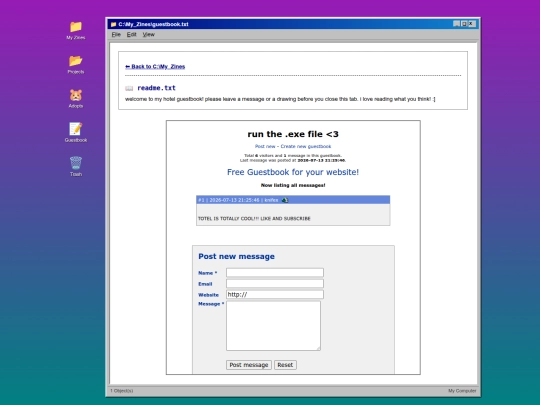
Task: Open the Trash bin icon
Action: click(x=76, y=163)
